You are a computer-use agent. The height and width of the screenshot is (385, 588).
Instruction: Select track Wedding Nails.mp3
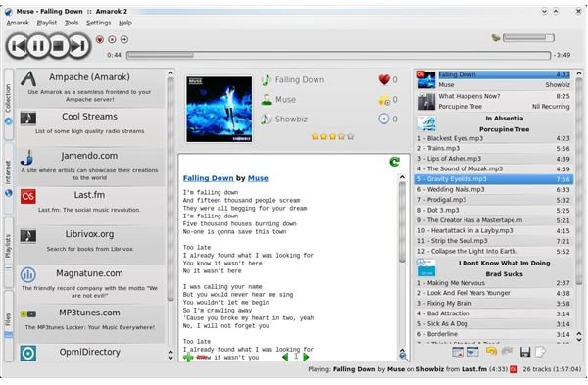tap(494, 190)
